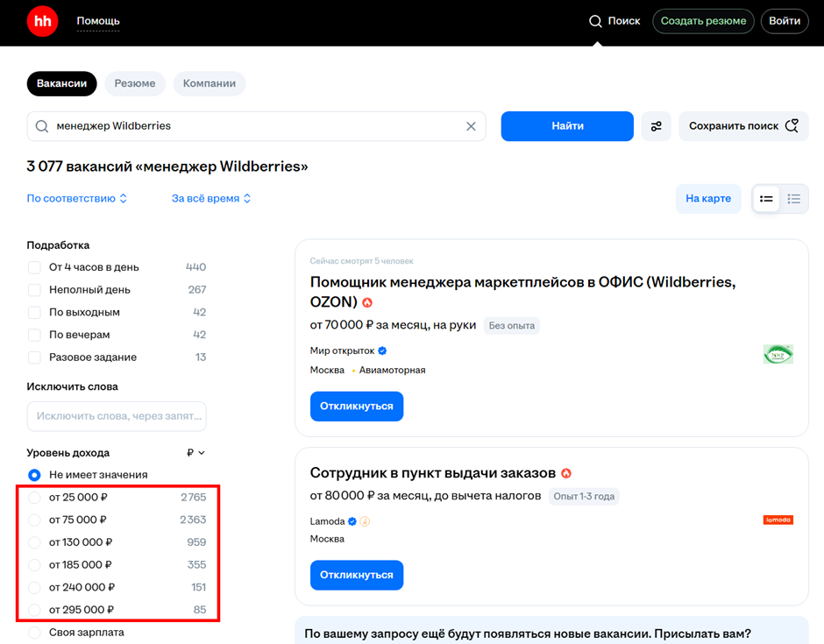Click the magnifier icon next to Поиск
824x644 pixels.
595,21
